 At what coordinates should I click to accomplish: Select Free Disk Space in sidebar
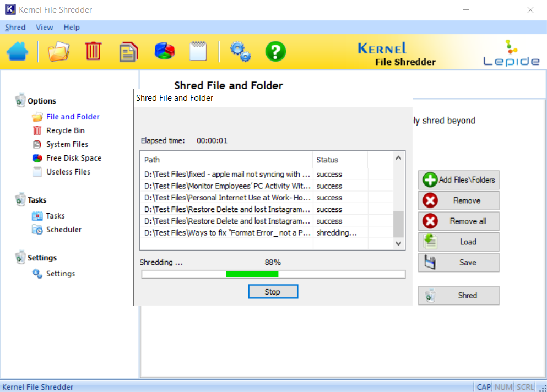(74, 158)
